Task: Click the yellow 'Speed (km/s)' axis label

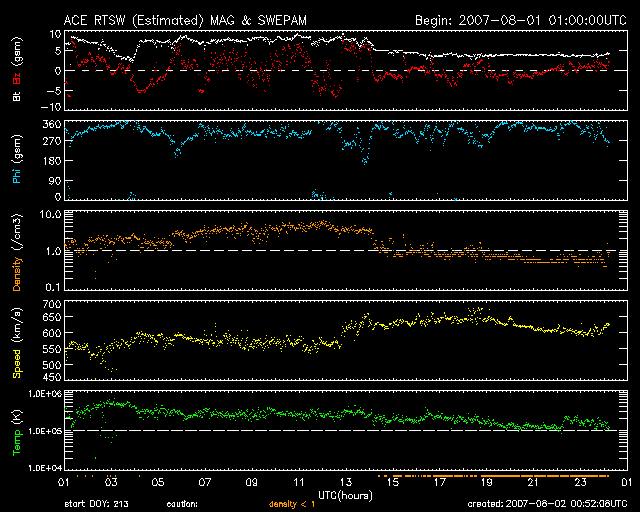Action: click(17, 343)
